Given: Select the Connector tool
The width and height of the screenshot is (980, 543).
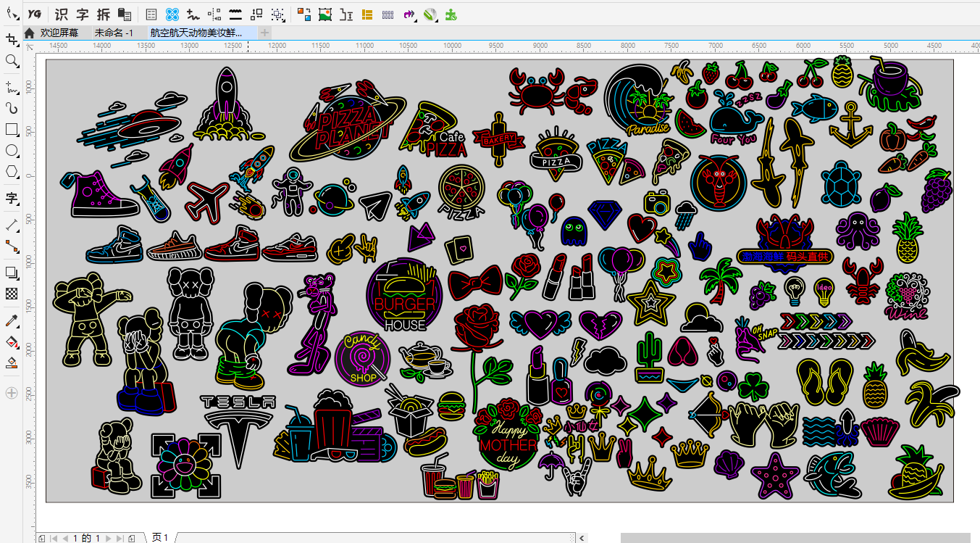Looking at the screenshot, I should point(11,246).
